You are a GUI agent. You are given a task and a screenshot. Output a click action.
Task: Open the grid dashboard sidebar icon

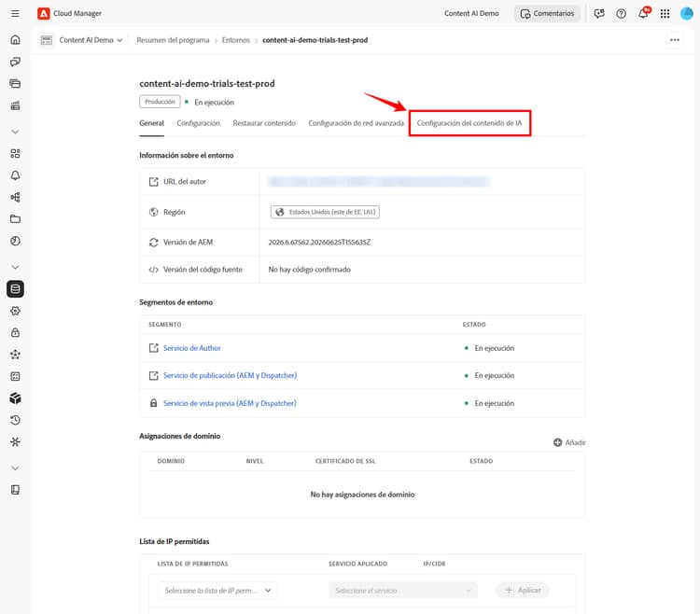(15, 153)
